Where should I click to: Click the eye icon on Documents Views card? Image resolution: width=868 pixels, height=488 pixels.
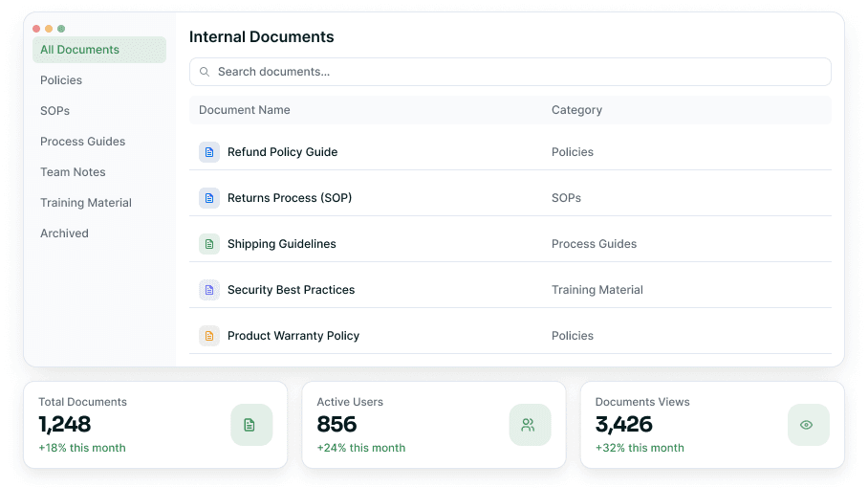pyautogui.click(x=808, y=425)
